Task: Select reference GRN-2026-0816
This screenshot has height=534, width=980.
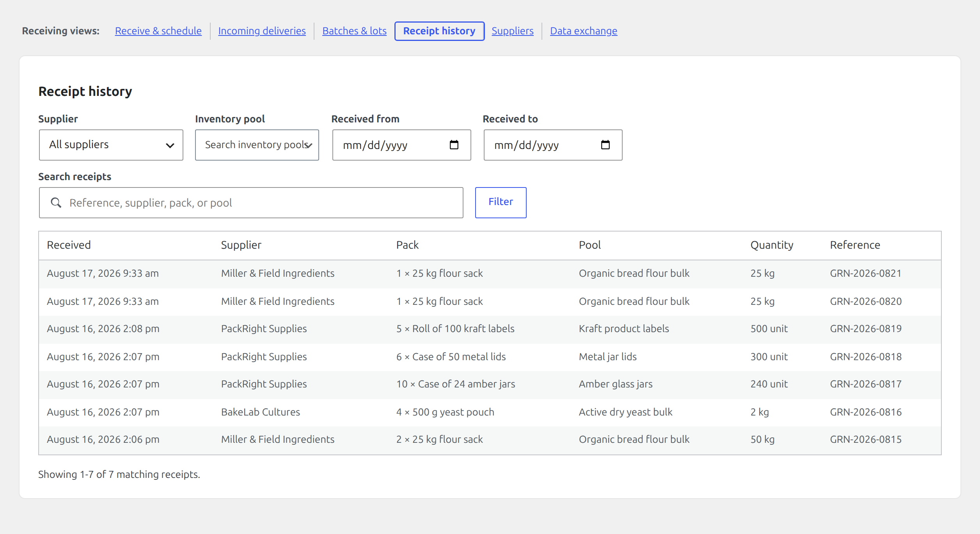Action: tap(866, 412)
